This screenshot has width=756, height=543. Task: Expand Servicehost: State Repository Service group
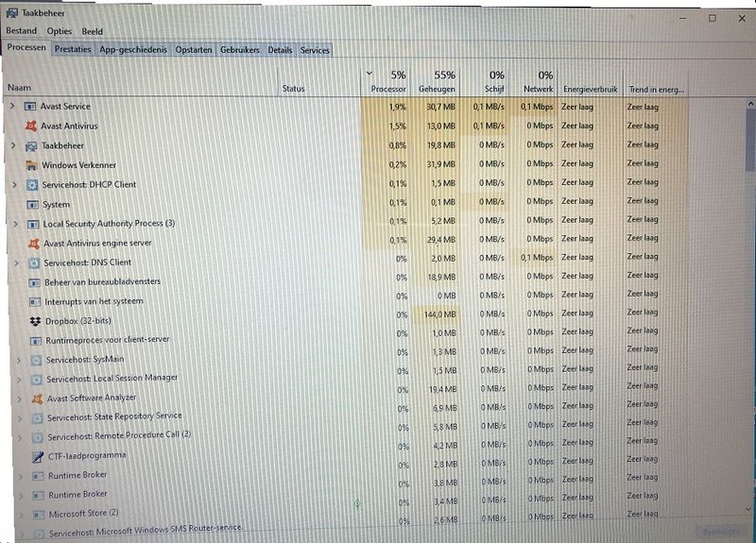(20, 418)
